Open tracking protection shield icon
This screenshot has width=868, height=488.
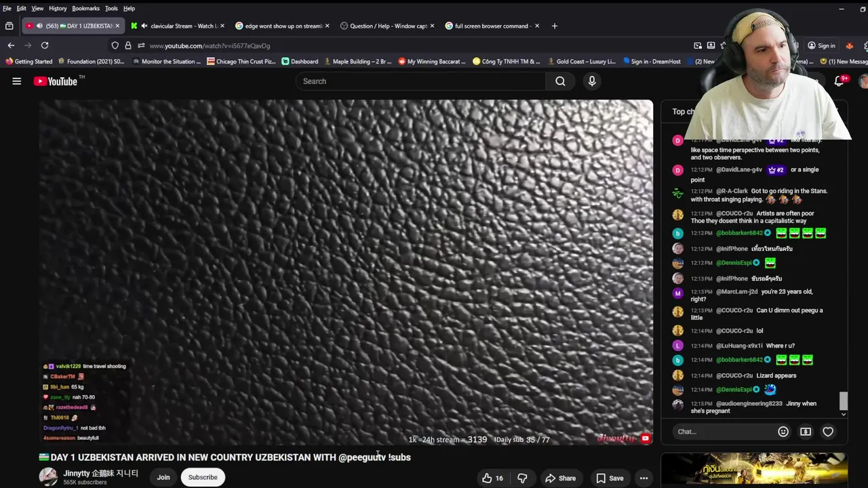tap(115, 45)
